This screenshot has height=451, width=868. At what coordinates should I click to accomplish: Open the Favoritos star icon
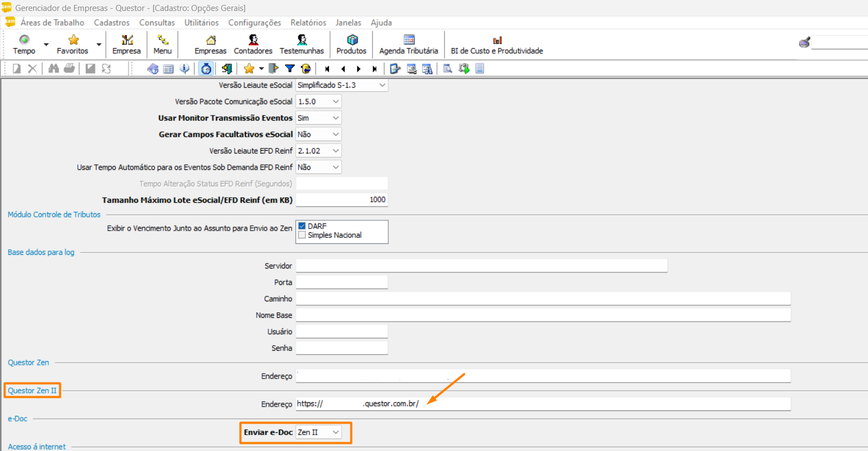pyautogui.click(x=73, y=40)
